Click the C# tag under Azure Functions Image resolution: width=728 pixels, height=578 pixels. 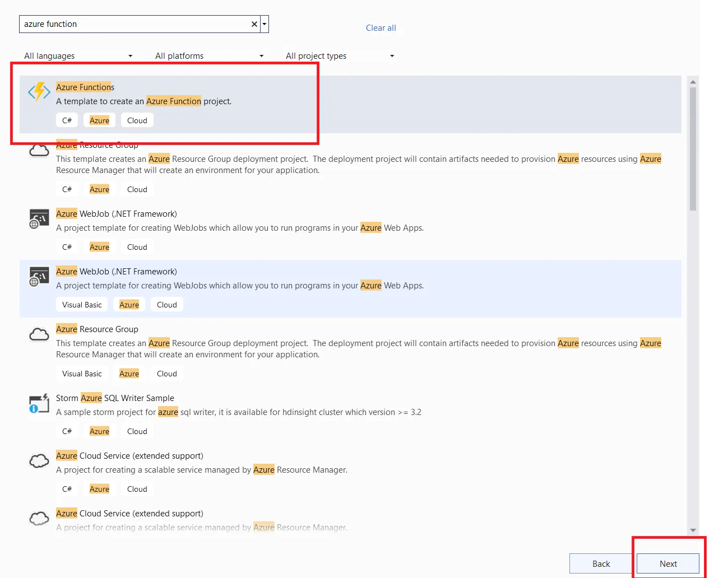click(67, 120)
